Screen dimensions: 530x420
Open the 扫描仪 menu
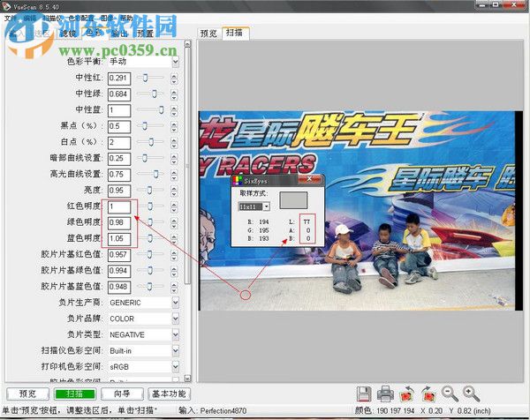pos(53,19)
